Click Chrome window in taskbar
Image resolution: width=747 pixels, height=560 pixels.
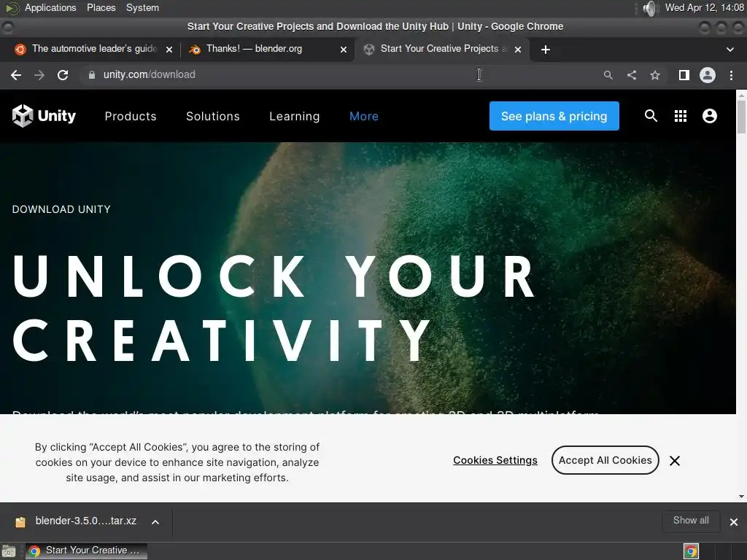pos(86,551)
